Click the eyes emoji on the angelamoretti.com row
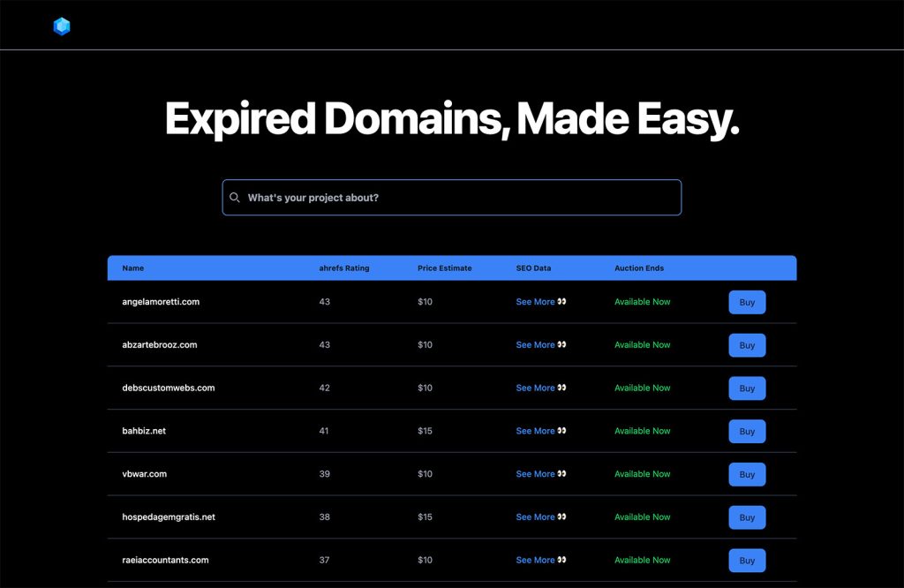 pos(561,301)
